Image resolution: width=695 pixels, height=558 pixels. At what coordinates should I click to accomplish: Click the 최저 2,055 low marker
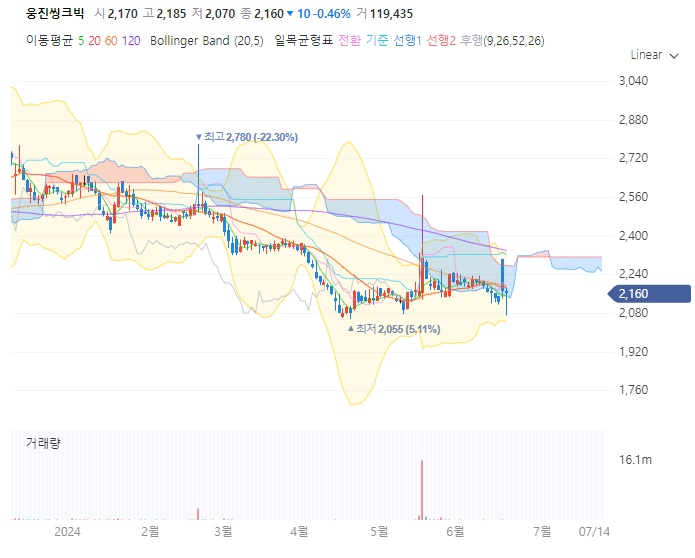394,329
